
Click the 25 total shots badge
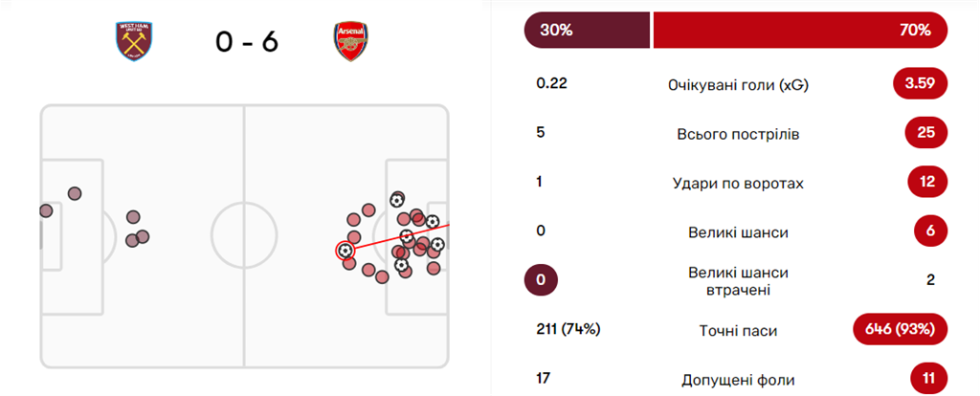[x=924, y=133]
